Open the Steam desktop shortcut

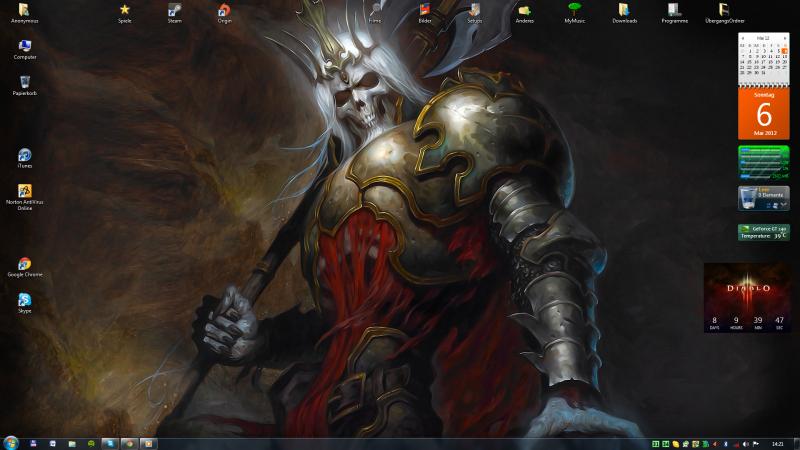pyautogui.click(x=174, y=11)
